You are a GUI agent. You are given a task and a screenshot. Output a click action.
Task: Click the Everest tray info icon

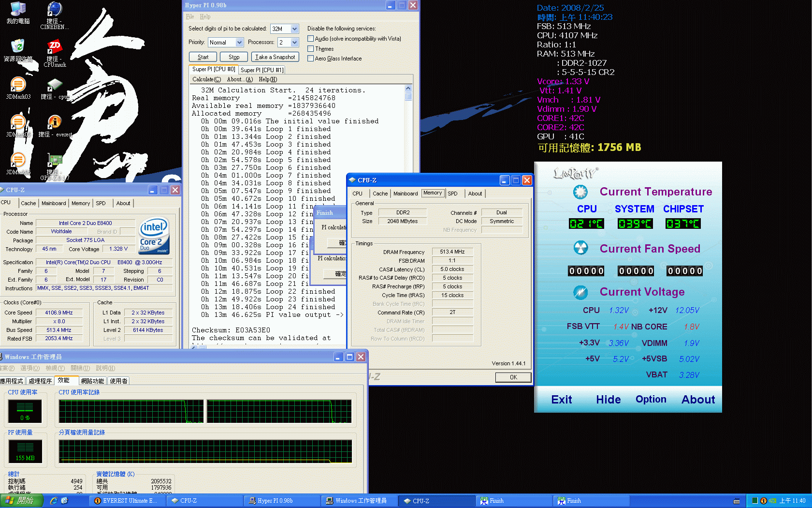(x=764, y=501)
